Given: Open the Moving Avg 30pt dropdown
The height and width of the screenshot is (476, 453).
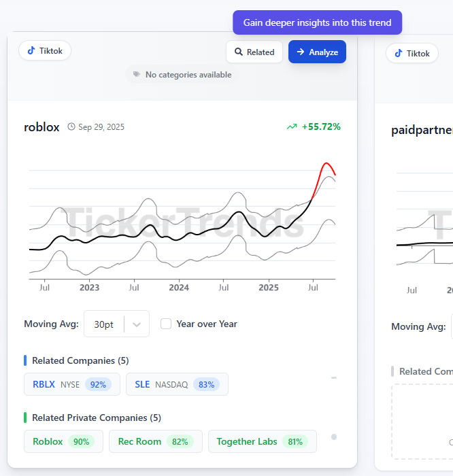Looking at the screenshot, I should (104, 324).
